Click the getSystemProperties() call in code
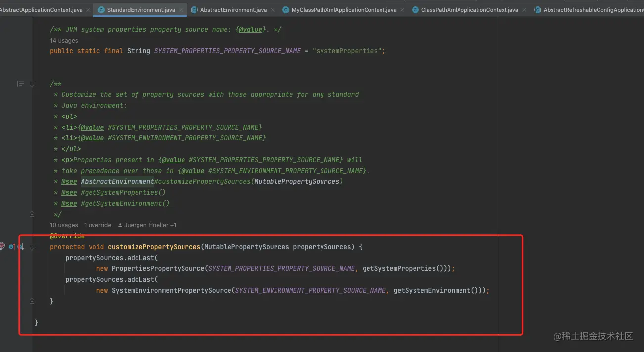The image size is (644, 352). [403, 268]
